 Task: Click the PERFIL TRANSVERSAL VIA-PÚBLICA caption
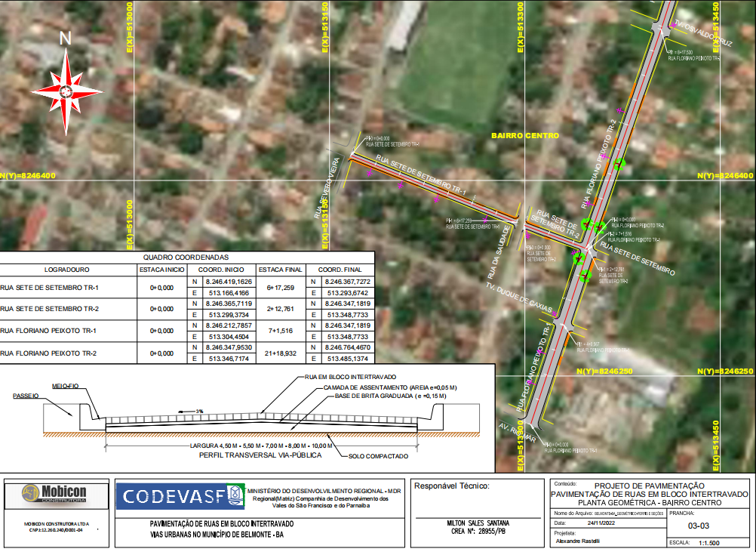[257, 456]
